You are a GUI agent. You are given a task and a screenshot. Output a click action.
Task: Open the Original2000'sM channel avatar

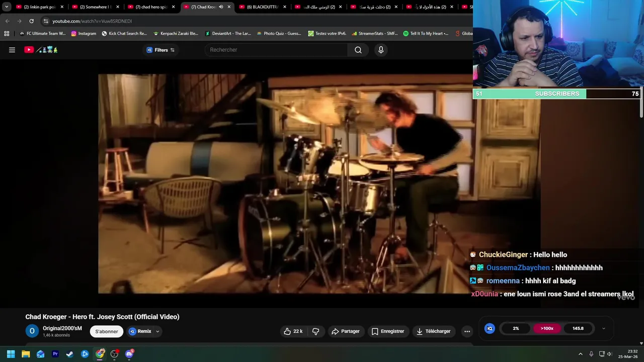(32, 331)
